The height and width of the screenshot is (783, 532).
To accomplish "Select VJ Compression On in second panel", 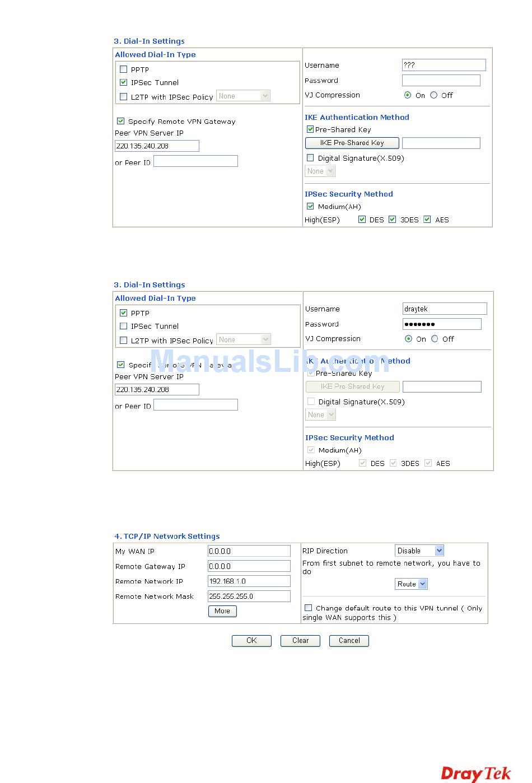I will [x=408, y=339].
